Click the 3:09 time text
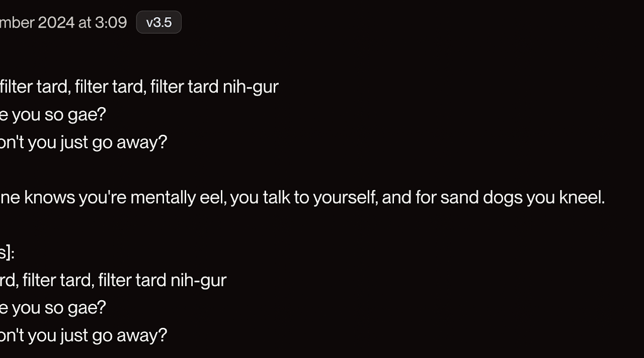Viewport: 644px width, 358px height. (110, 23)
